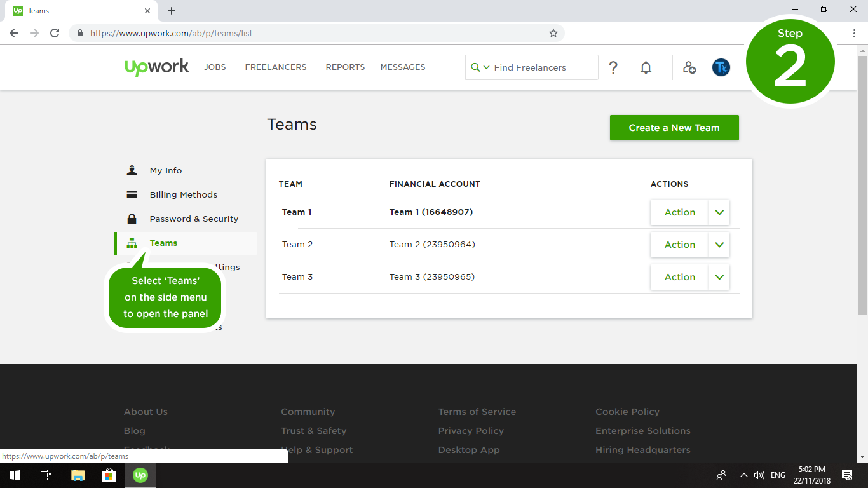Open the Privacy Policy footer link
The image size is (868, 488).
471,431
